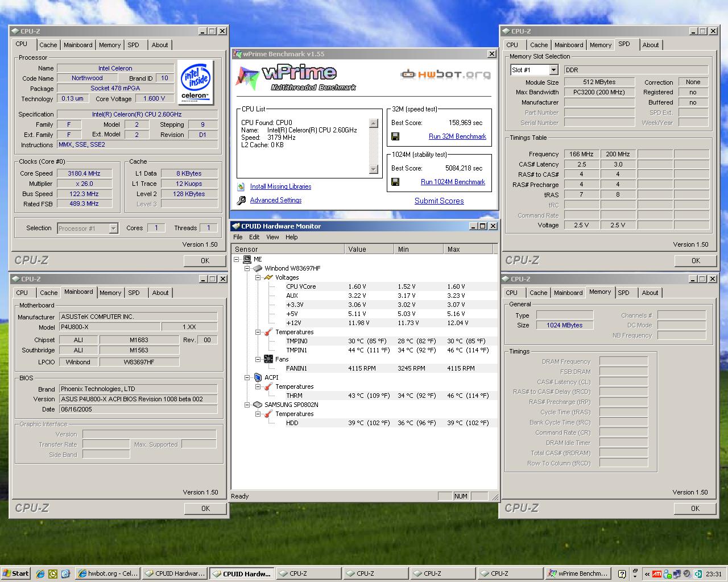The image size is (728, 582).
Task: Collapse Temperatures under Winbond W83697HF
Action: click(x=258, y=332)
